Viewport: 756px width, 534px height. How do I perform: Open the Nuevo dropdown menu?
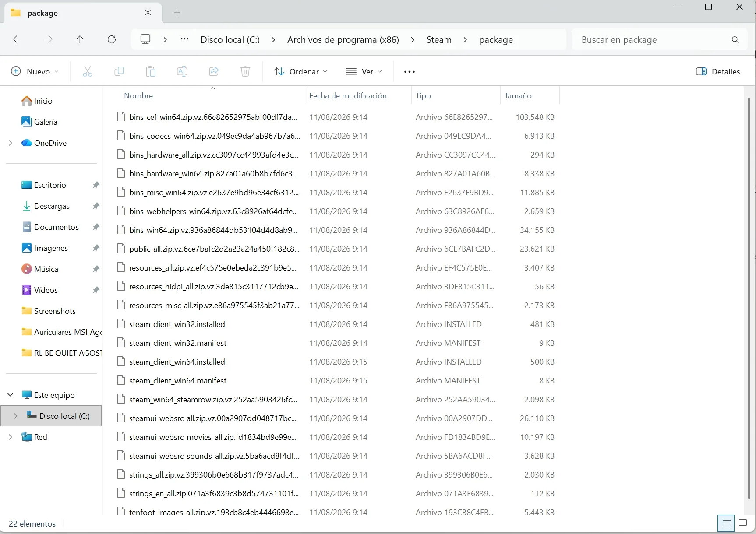35,71
